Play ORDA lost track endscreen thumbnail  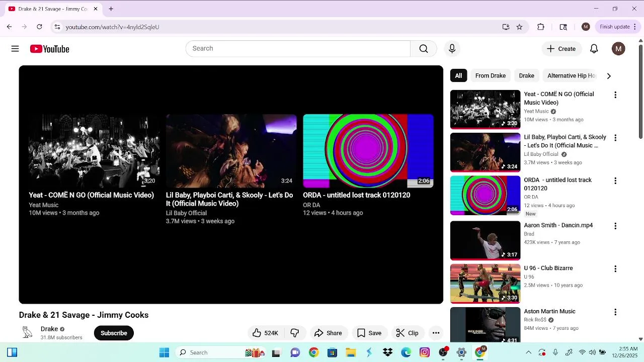tap(368, 151)
